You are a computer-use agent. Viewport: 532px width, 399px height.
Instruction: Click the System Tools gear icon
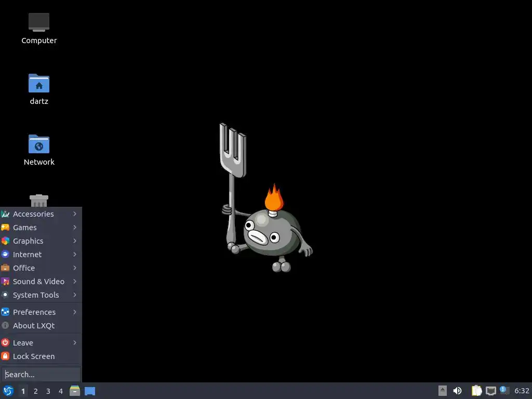(5, 295)
